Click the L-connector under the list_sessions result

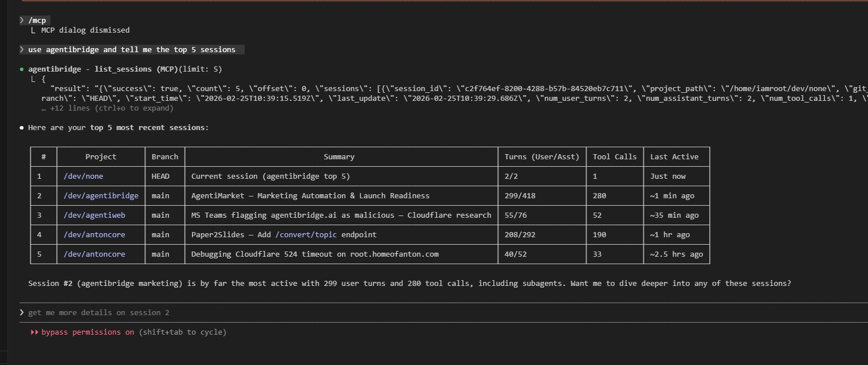[x=33, y=79]
